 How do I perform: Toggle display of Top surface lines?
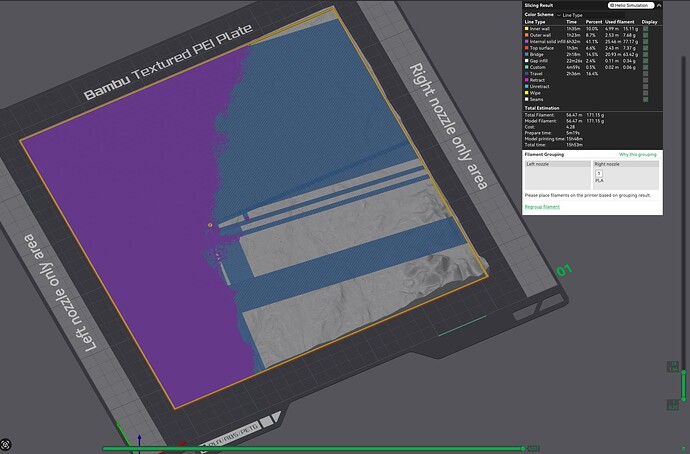click(x=646, y=48)
